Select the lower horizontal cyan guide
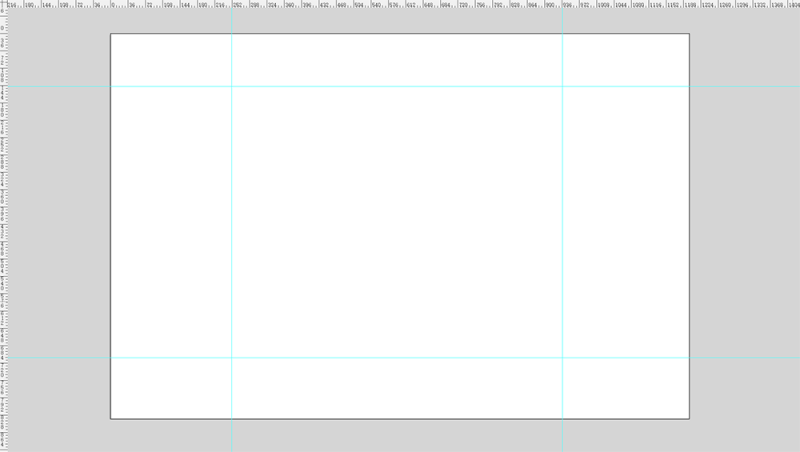The image size is (800, 452). pos(404,358)
